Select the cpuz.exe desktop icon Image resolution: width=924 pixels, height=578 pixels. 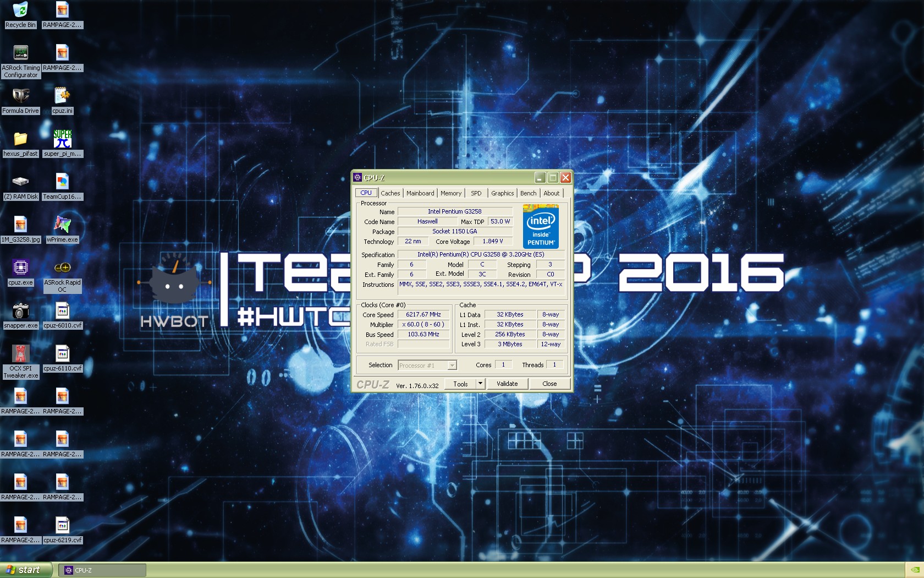coord(21,273)
